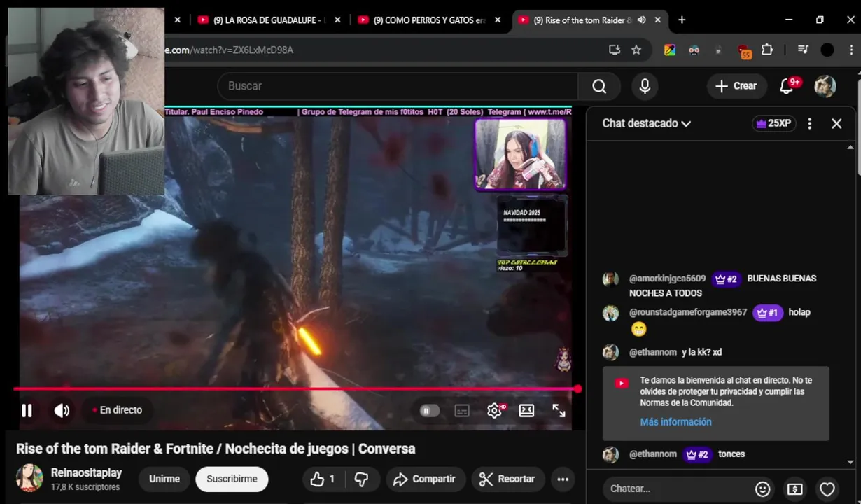Viewport: 861px width, 504px height.
Task: Click the red live progress bar
Action: 294,388
